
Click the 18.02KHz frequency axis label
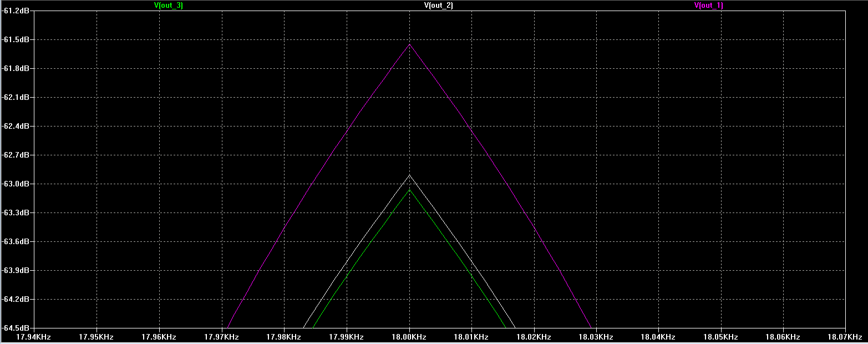[534, 337]
